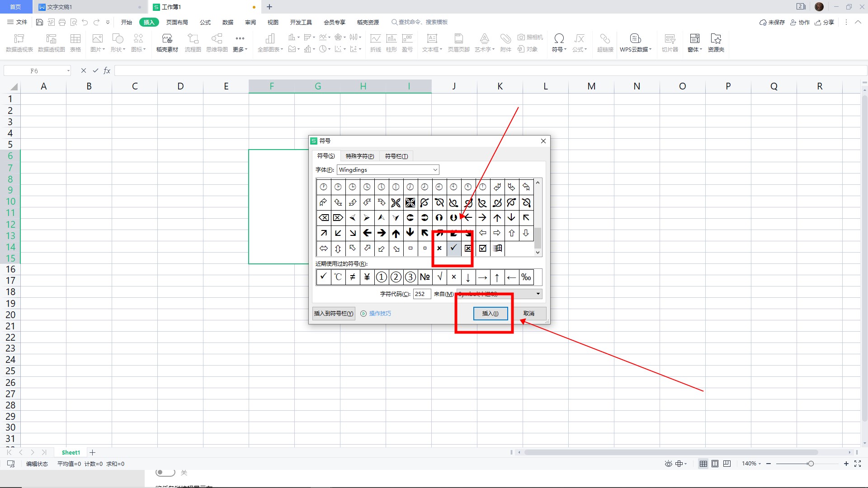Toggle the 关 off switch at bottom

(x=165, y=473)
